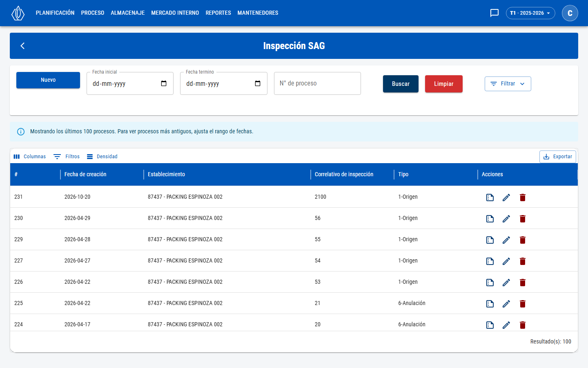Screen dimensions: 588x368
Task: Open the Columnas visibility panel
Action: pos(29,157)
